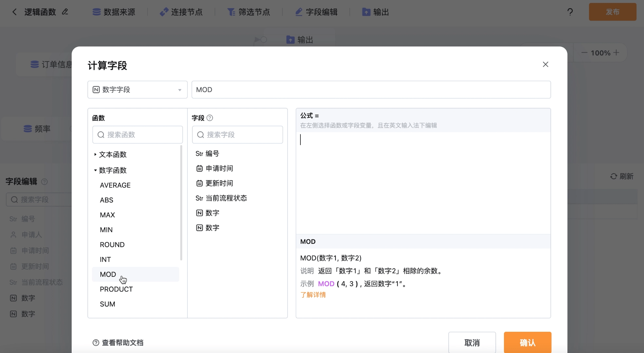This screenshot has height=353, width=644.
Task: Click the 搜索函数 search box
Action: coord(137,135)
